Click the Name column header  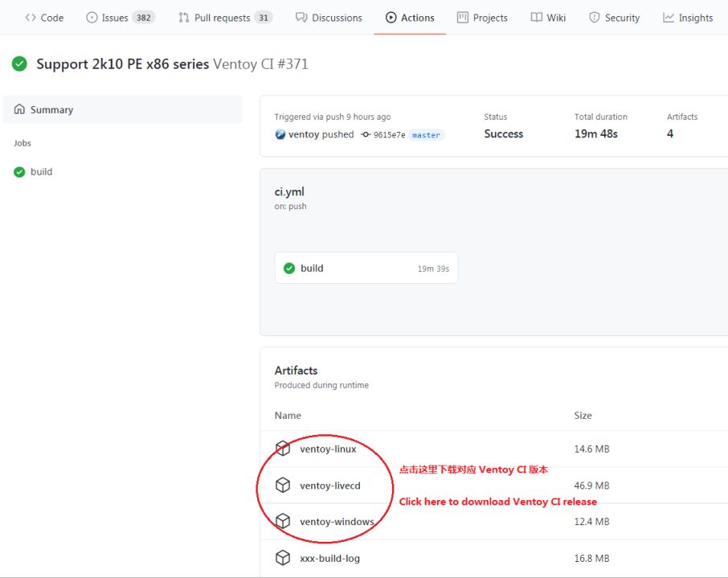tap(288, 416)
